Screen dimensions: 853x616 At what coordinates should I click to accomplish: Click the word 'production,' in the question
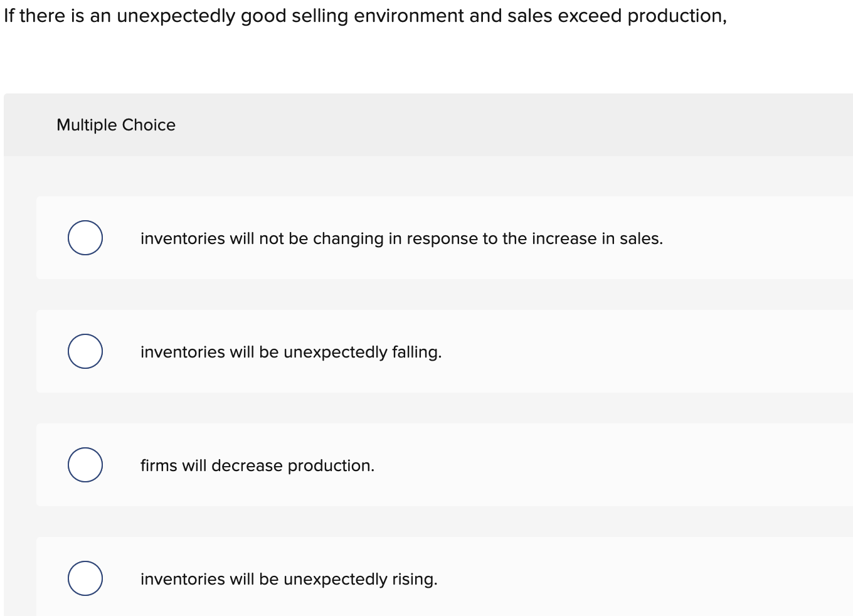click(677, 16)
